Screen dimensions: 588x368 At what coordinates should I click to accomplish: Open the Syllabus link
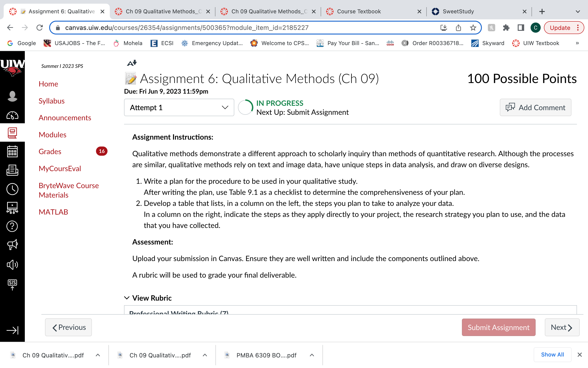coord(51,101)
